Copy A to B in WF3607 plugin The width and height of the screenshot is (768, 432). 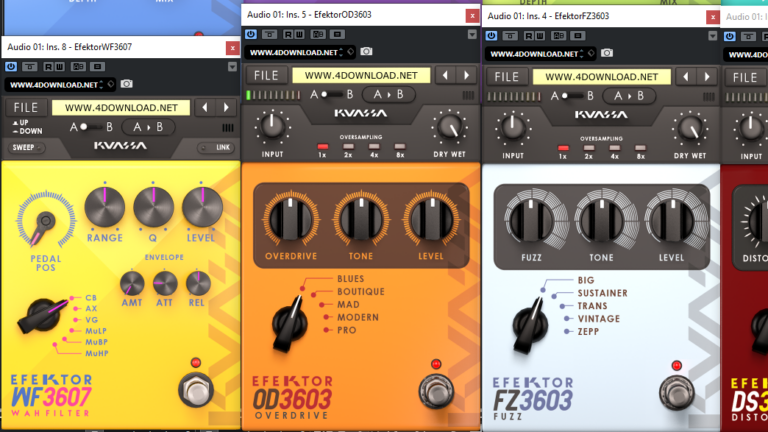[x=148, y=127]
